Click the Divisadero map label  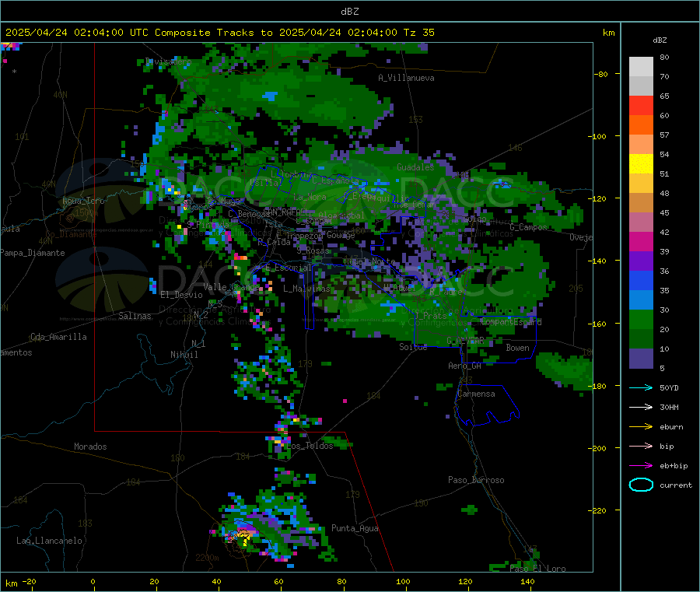168,61
